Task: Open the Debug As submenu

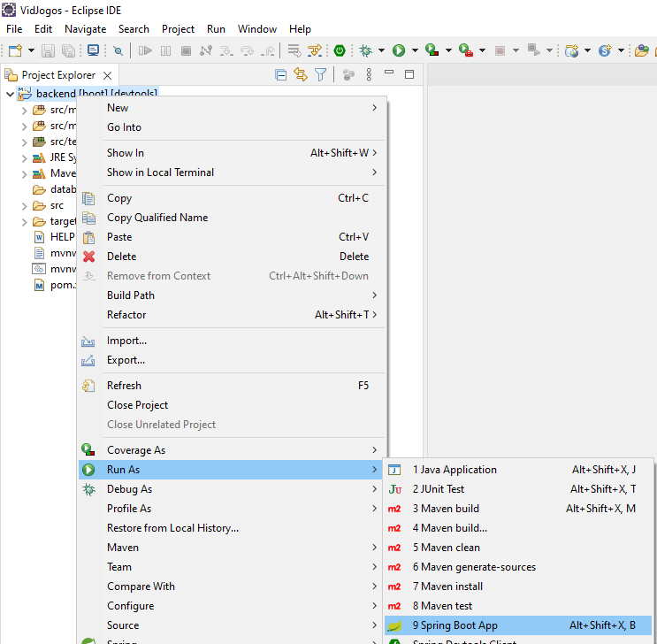Action: 232,489
